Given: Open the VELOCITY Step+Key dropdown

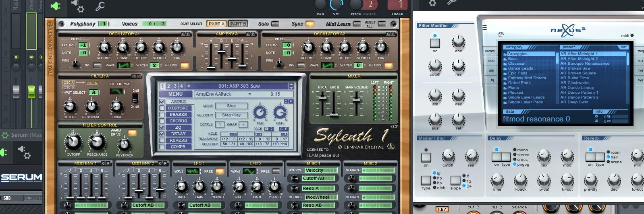Looking at the screenshot, I should coord(231,115).
